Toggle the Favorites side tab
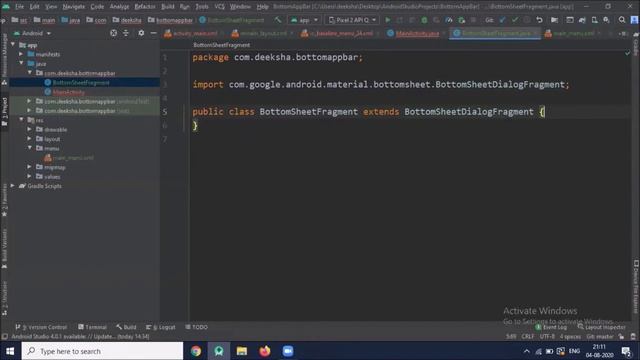 (4, 200)
